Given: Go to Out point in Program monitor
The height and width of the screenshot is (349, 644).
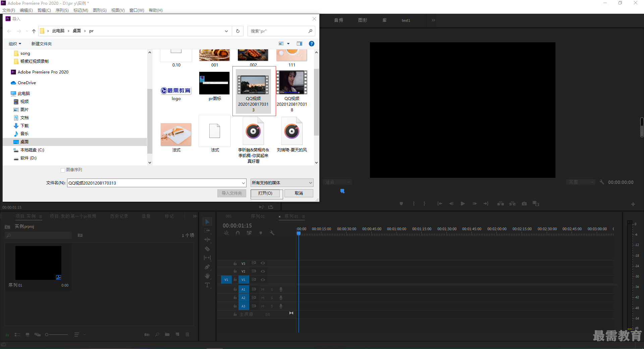Looking at the screenshot, I should click(x=486, y=204).
